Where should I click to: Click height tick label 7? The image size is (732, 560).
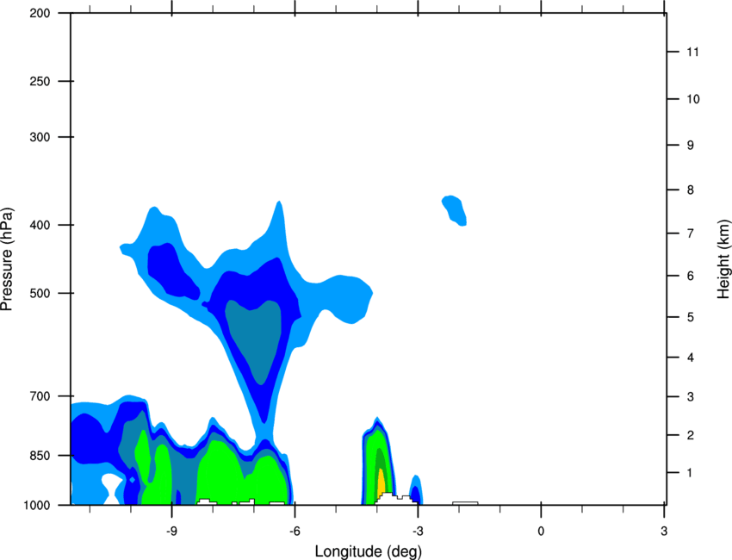coord(691,233)
